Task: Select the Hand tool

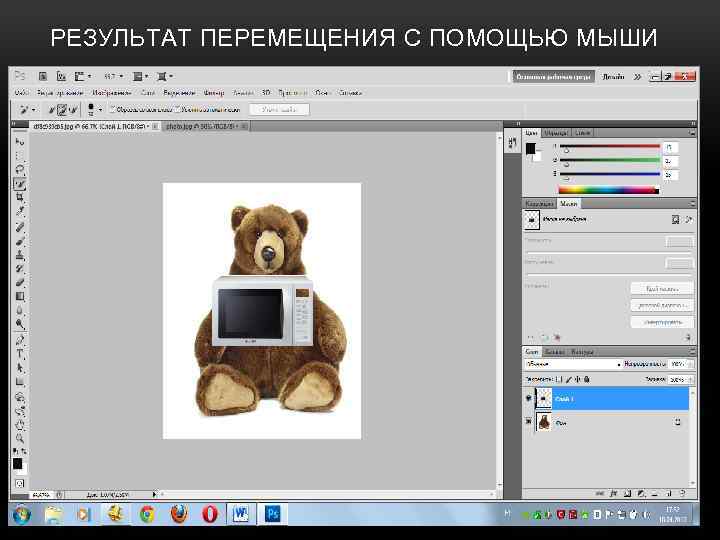Action: point(19,425)
